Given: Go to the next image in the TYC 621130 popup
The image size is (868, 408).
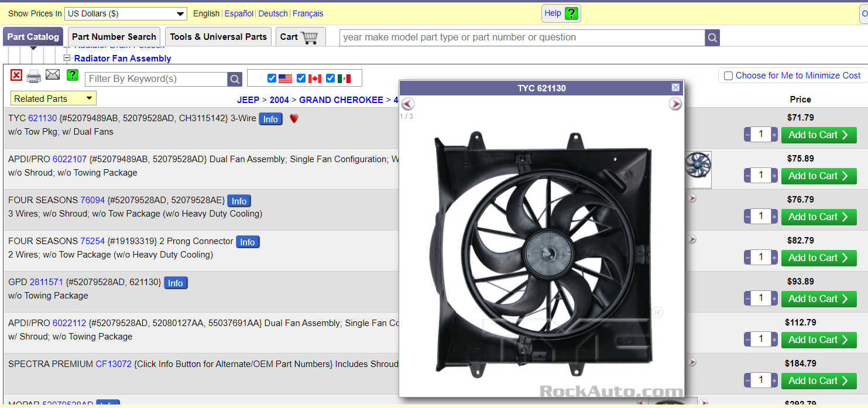Looking at the screenshot, I should coord(675,104).
